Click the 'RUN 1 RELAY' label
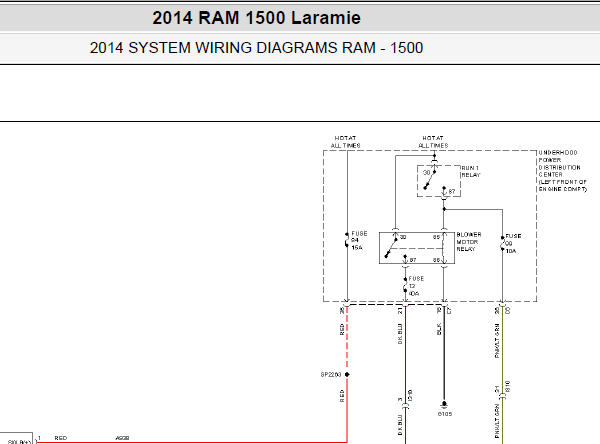The height and width of the screenshot is (444, 600). 471,171
